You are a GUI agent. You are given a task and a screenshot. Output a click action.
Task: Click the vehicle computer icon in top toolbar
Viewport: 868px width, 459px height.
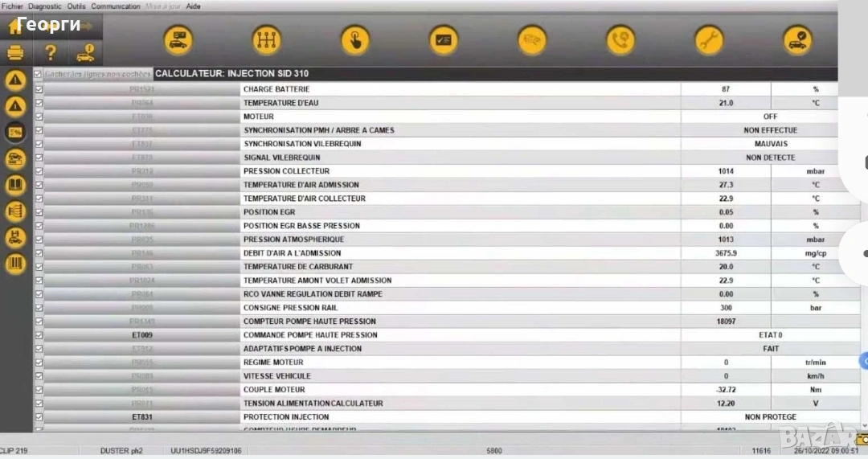pos(178,40)
